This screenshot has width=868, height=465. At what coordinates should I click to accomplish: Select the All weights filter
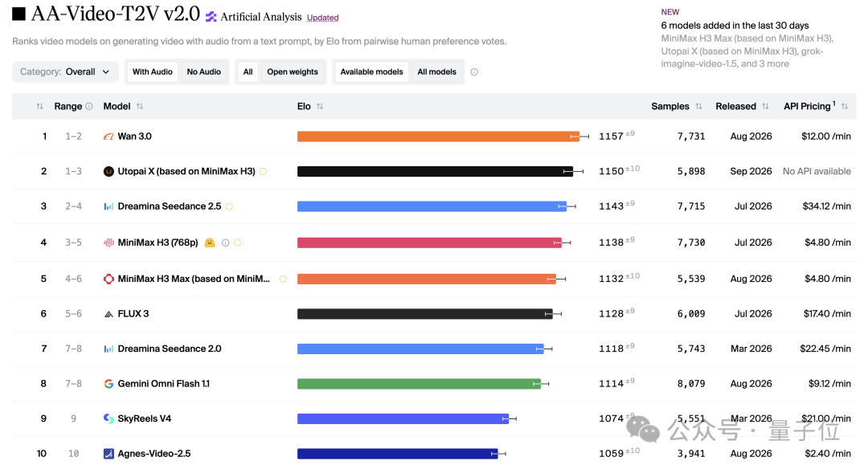248,72
